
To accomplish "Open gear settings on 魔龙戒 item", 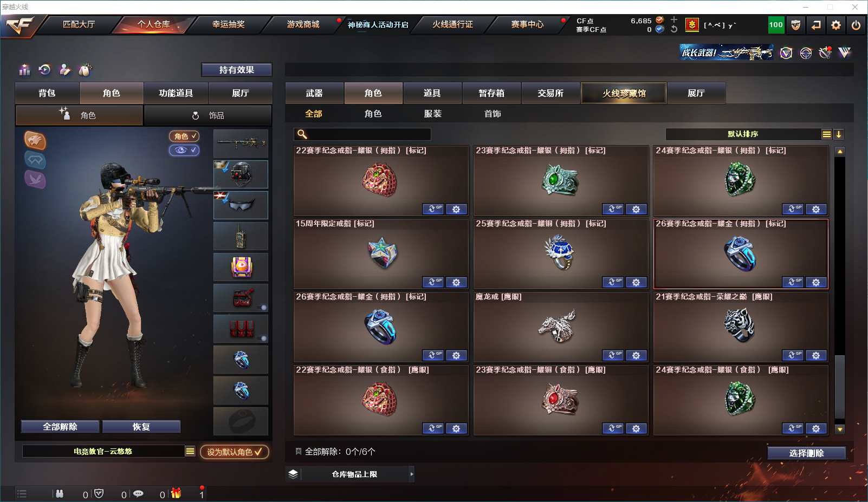I will [x=636, y=356].
